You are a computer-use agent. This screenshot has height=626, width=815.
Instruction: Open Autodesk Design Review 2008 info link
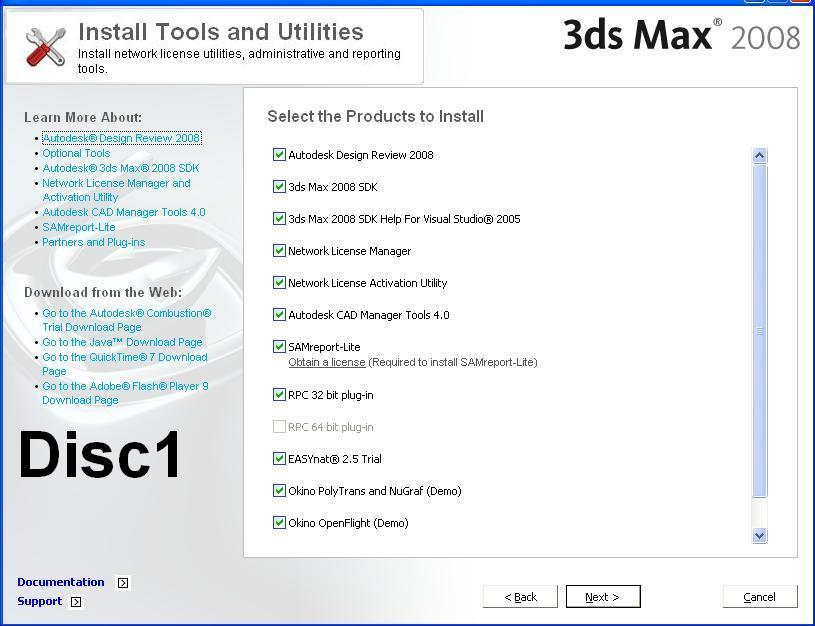(x=121, y=138)
